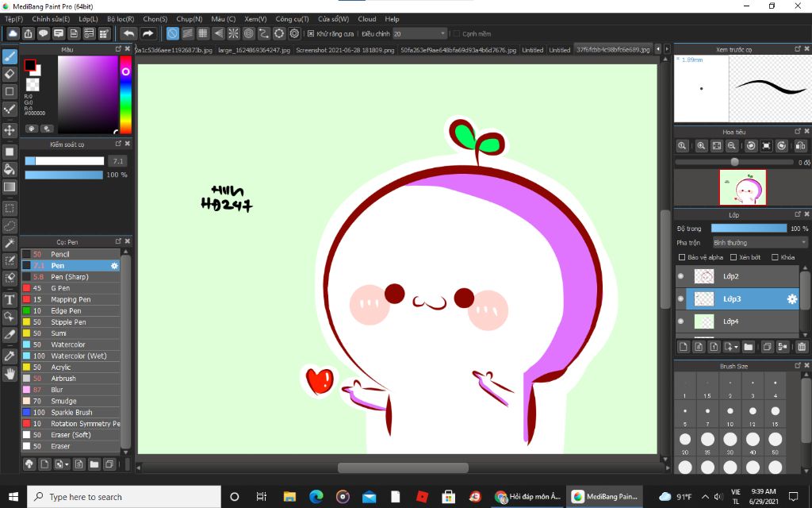
Task: Click the brush size slider showing 7.1
Action: pos(65,161)
